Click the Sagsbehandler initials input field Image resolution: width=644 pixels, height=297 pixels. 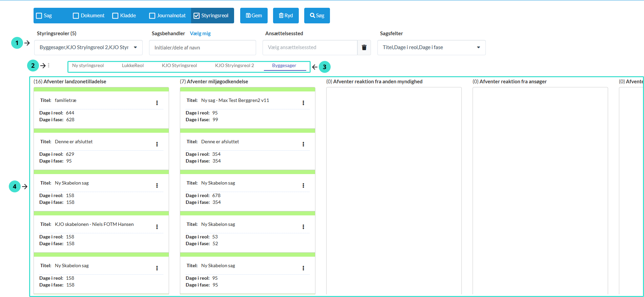202,48
